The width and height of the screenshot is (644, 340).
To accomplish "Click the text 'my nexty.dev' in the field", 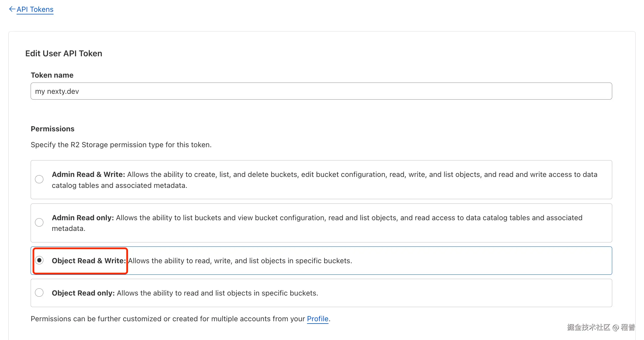I will pos(56,91).
